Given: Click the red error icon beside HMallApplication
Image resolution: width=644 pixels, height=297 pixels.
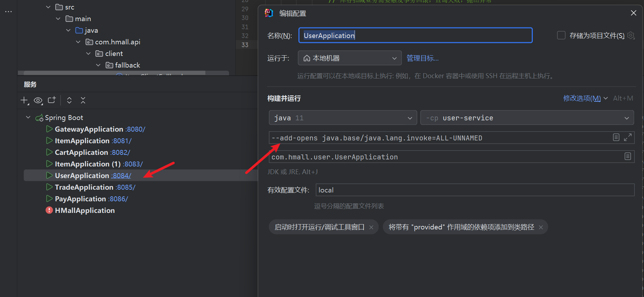Looking at the screenshot, I should [x=49, y=210].
